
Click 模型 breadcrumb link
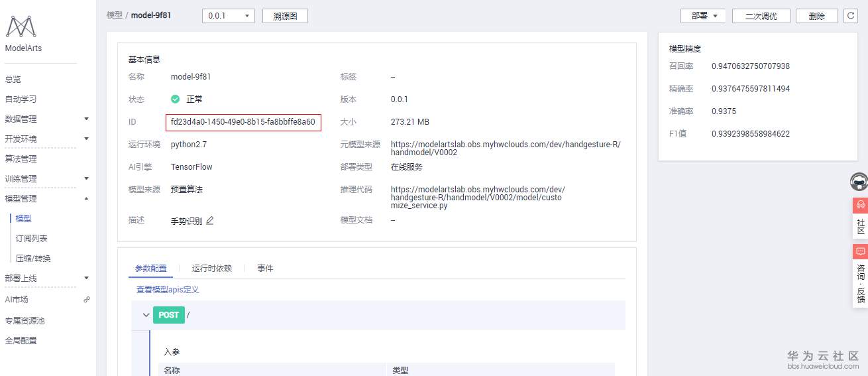[x=115, y=15]
